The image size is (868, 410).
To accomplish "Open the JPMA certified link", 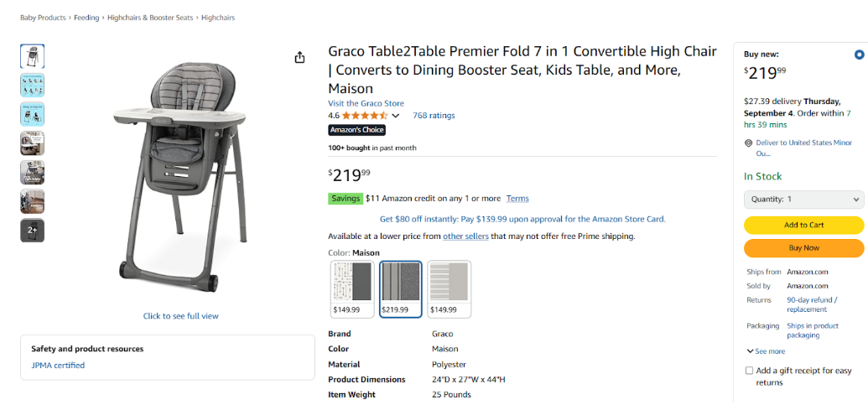I will 58,366.
